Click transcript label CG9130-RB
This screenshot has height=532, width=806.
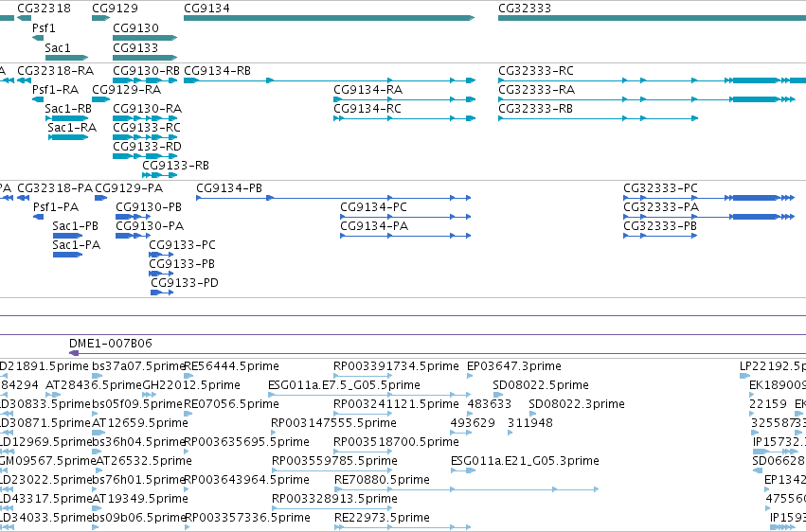click(146, 70)
